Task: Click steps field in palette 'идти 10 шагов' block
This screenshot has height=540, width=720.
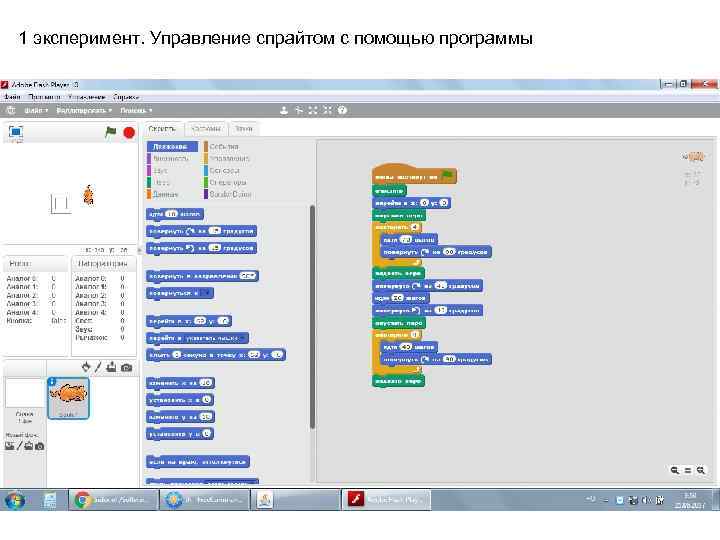Action: tap(171, 214)
